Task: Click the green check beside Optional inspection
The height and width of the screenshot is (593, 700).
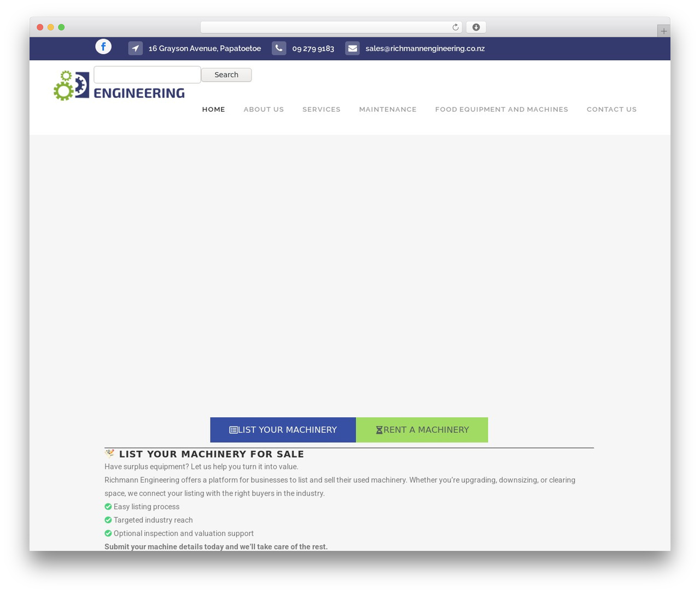Action: coord(108,533)
